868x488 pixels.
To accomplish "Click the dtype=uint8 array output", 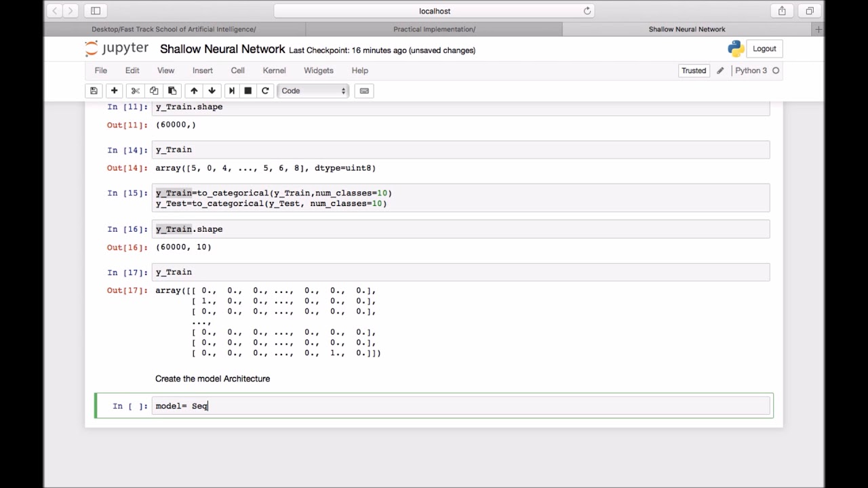I will point(265,168).
